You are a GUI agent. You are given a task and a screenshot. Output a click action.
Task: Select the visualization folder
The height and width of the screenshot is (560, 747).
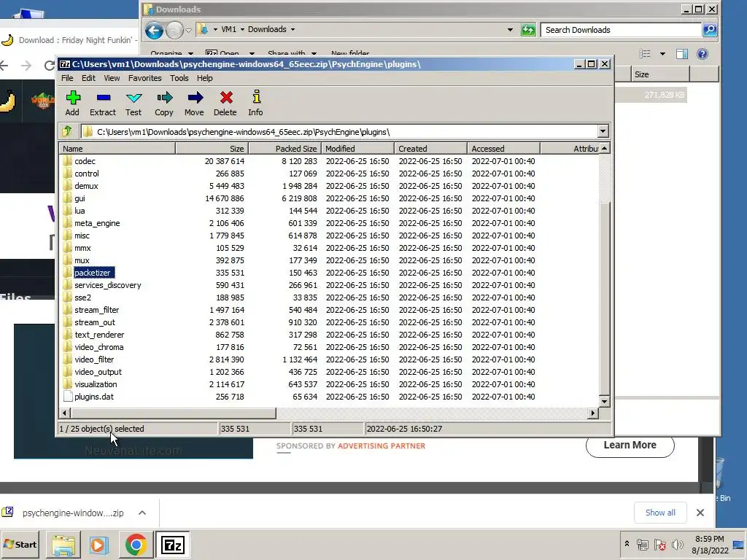point(96,384)
